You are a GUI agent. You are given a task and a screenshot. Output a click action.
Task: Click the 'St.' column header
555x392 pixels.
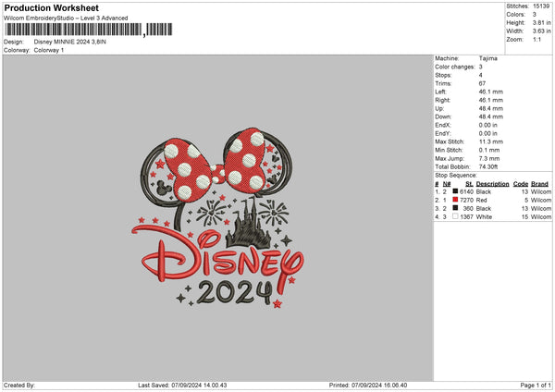point(469,184)
